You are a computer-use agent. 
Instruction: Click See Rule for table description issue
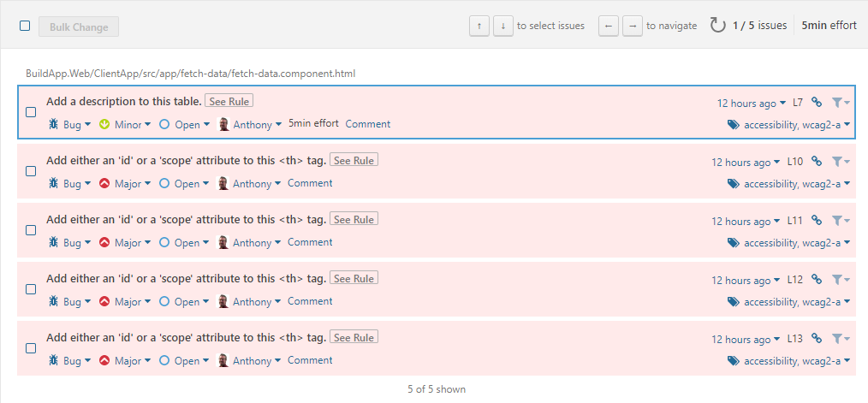[229, 101]
